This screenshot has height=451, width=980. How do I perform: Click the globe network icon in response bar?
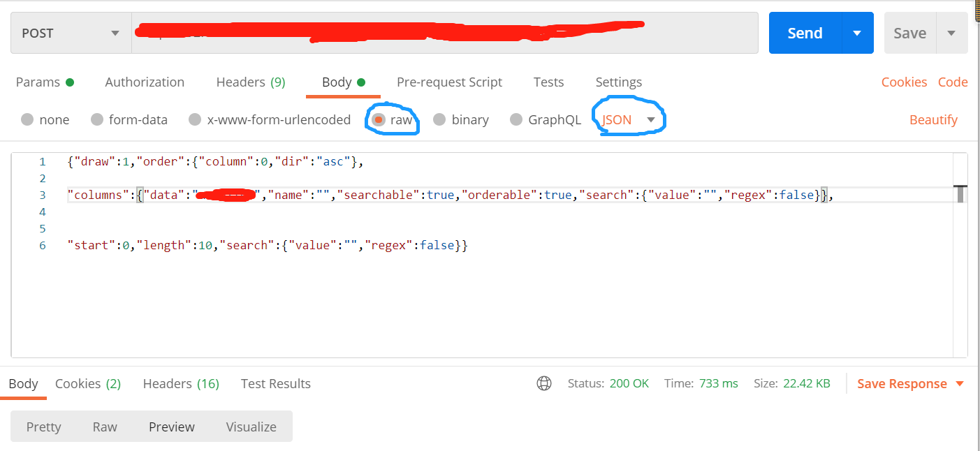coord(544,383)
